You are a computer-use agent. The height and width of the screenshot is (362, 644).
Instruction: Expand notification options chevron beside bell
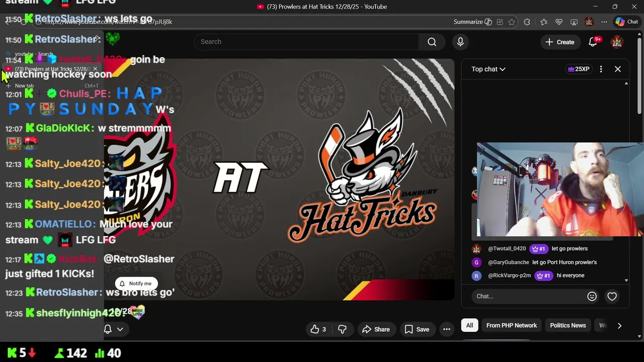(120, 329)
